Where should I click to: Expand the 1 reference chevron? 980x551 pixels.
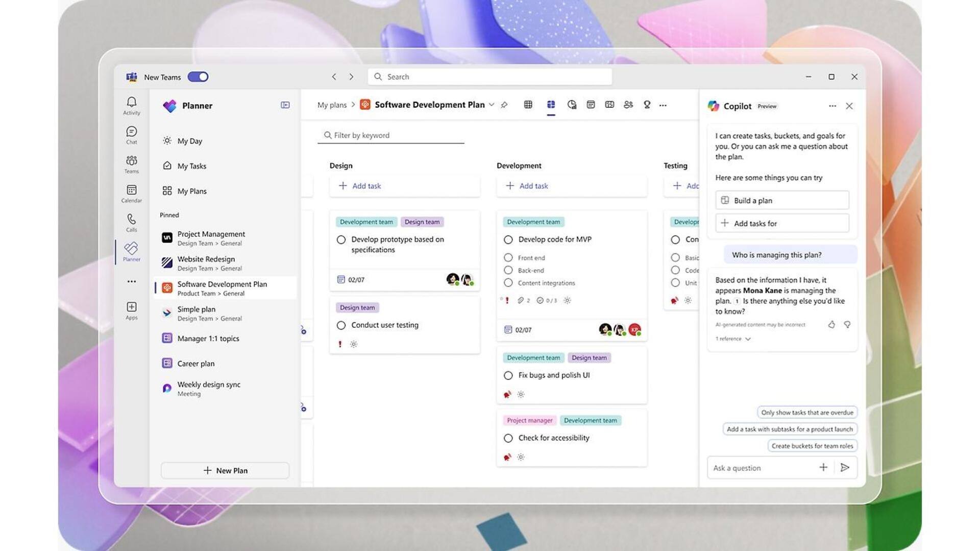point(748,339)
